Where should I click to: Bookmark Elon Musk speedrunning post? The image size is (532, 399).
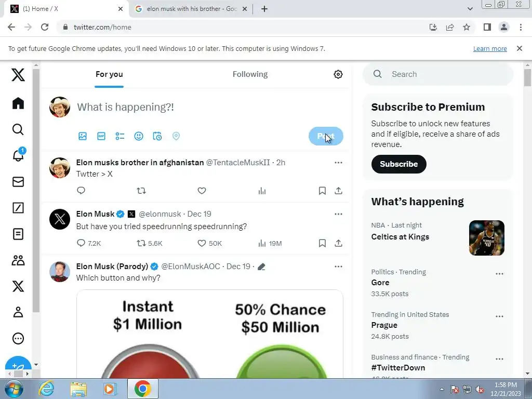(322, 243)
